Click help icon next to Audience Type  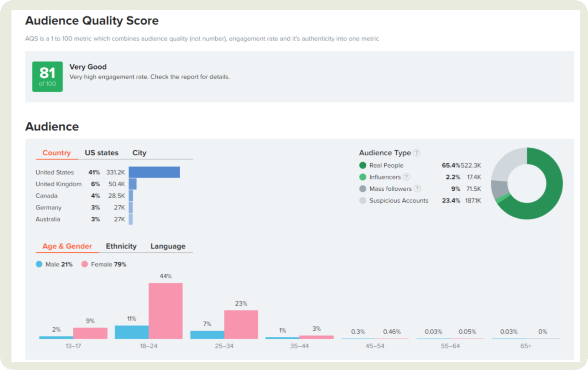tap(416, 153)
